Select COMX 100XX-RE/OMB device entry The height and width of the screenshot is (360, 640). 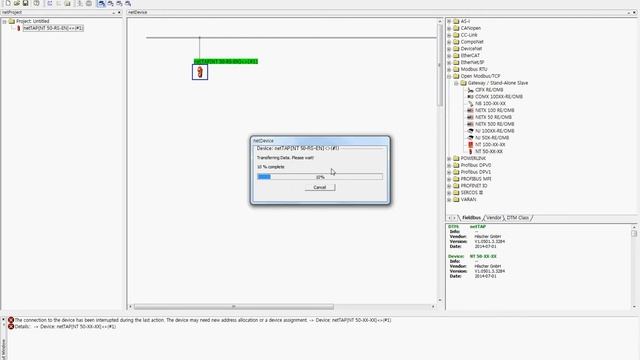pyautogui.click(x=499, y=97)
